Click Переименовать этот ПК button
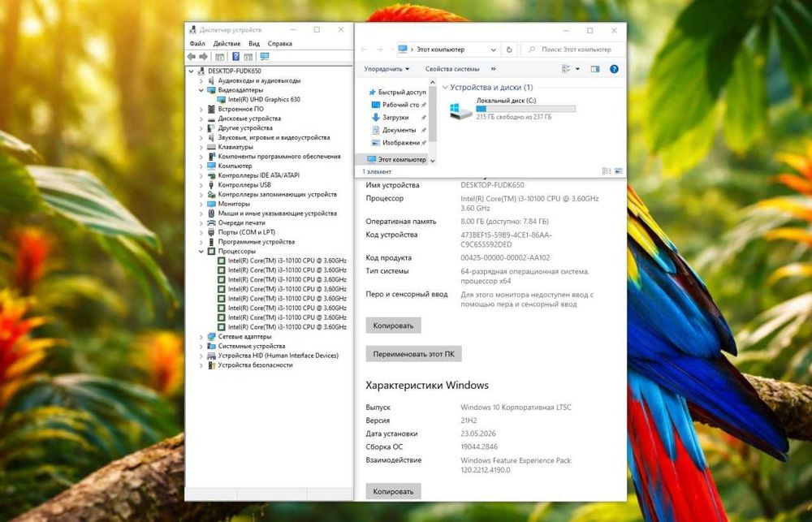Screen dimensions: 812x522 coord(414,354)
